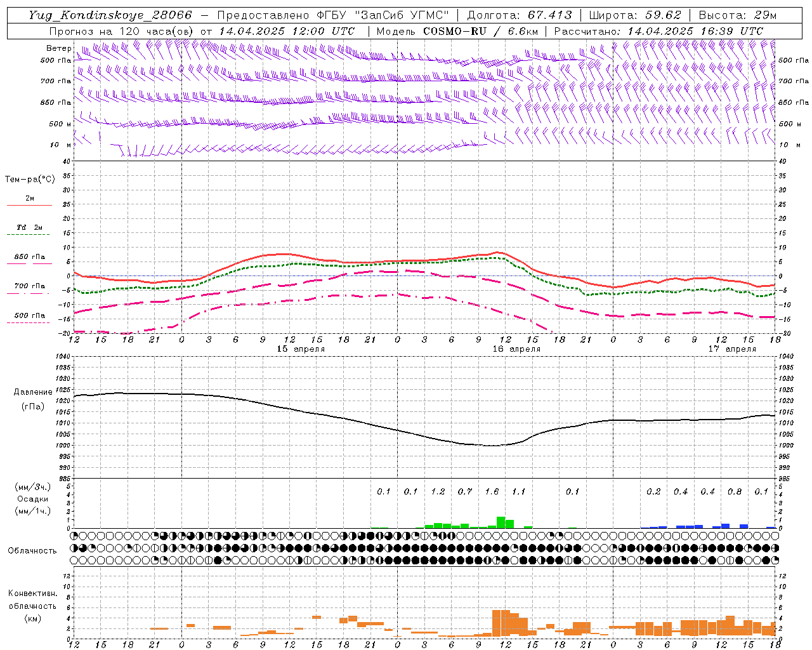Click the Давление pressure panel label

tap(33, 392)
